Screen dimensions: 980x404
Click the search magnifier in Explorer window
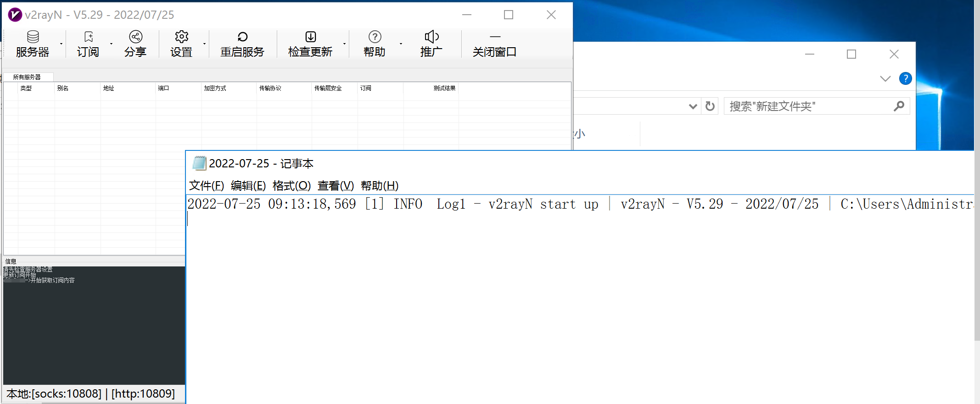[899, 106]
